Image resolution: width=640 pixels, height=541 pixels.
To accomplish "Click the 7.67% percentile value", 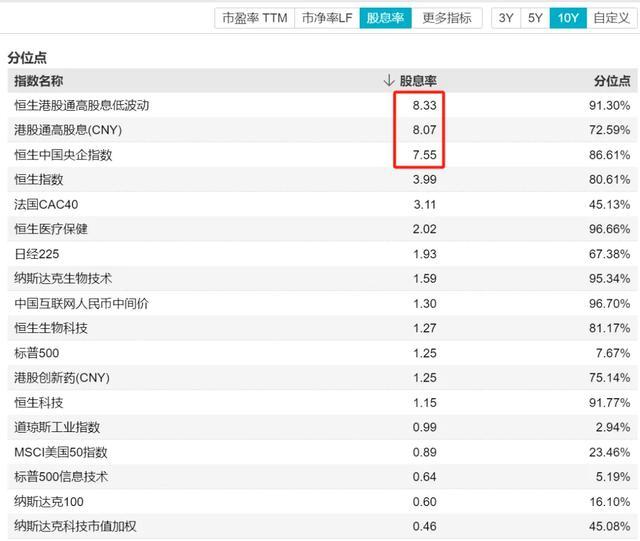I will tap(613, 353).
